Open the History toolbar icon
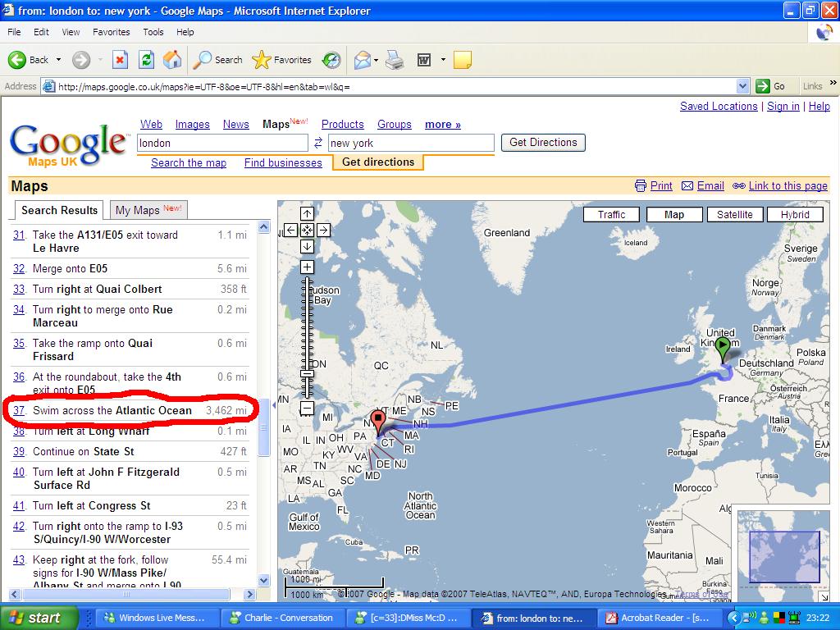Image resolution: width=840 pixels, height=630 pixels. (331, 60)
